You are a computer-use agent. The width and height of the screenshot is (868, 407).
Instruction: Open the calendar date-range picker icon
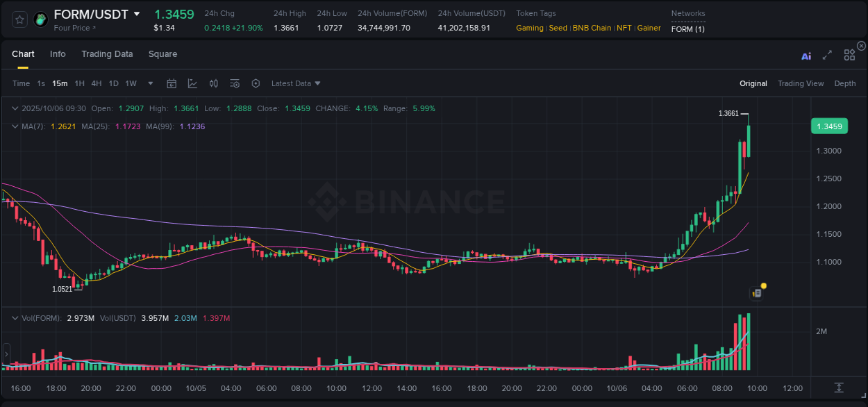coord(172,83)
